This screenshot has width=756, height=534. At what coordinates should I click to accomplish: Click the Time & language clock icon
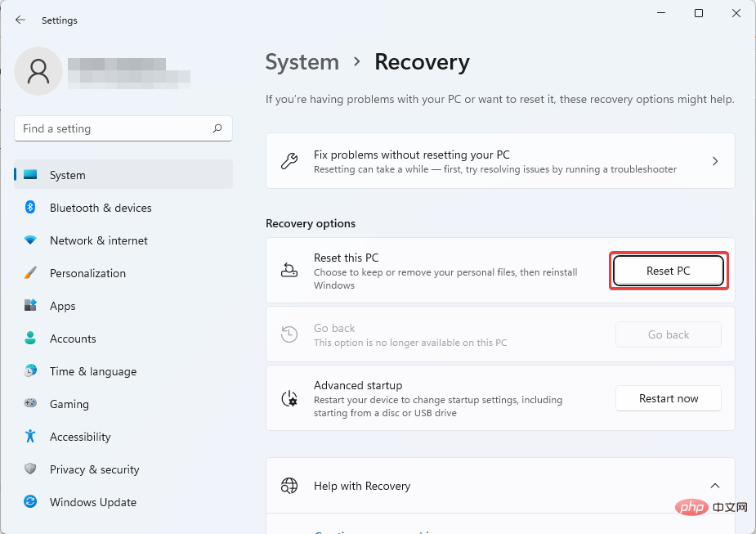tap(30, 371)
